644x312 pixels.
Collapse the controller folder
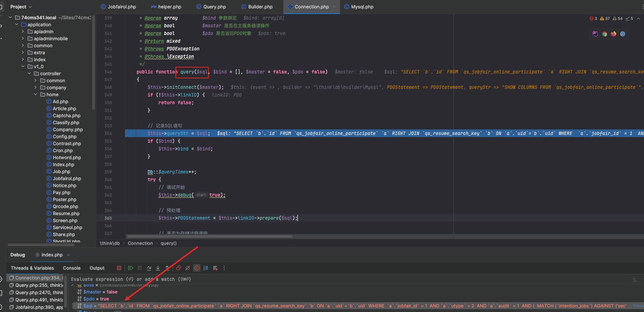[x=29, y=73]
